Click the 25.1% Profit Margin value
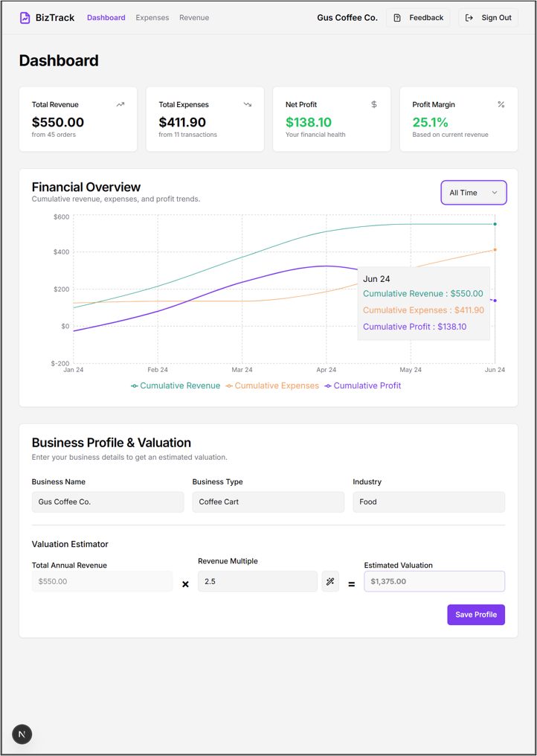This screenshot has height=756, width=537. tap(429, 122)
